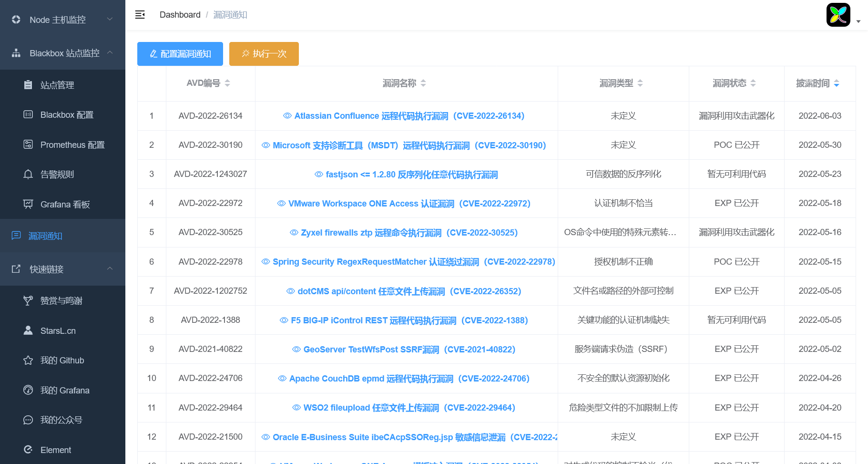The image size is (868, 464).
Task: Open 我的 Github link in sidebar
Action: [x=62, y=360]
